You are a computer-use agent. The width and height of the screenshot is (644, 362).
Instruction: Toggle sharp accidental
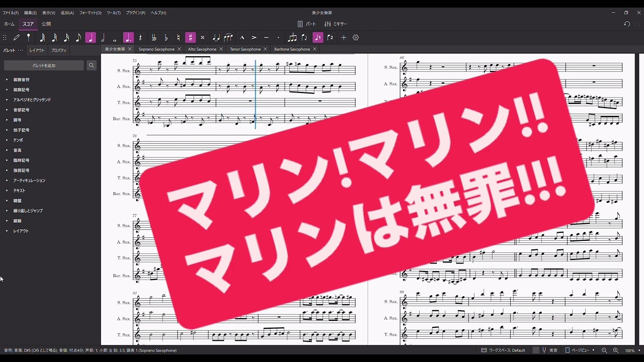click(x=190, y=38)
